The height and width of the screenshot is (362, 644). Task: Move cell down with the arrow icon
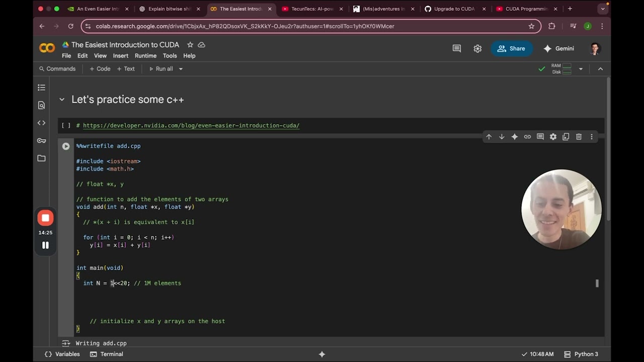tap(502, 137)
